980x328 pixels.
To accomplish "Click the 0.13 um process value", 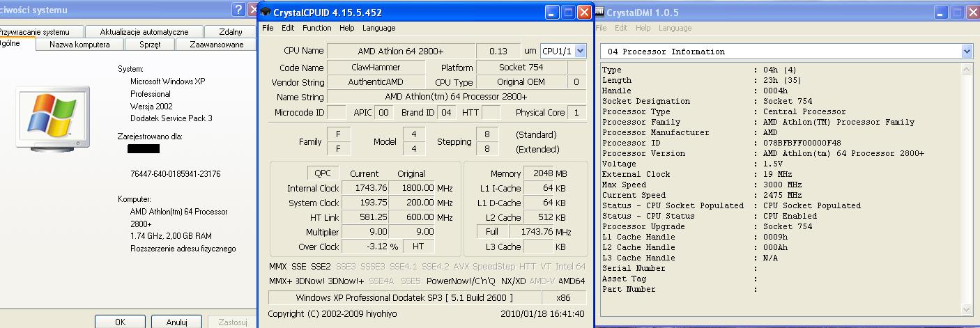I will coord(498,51).
